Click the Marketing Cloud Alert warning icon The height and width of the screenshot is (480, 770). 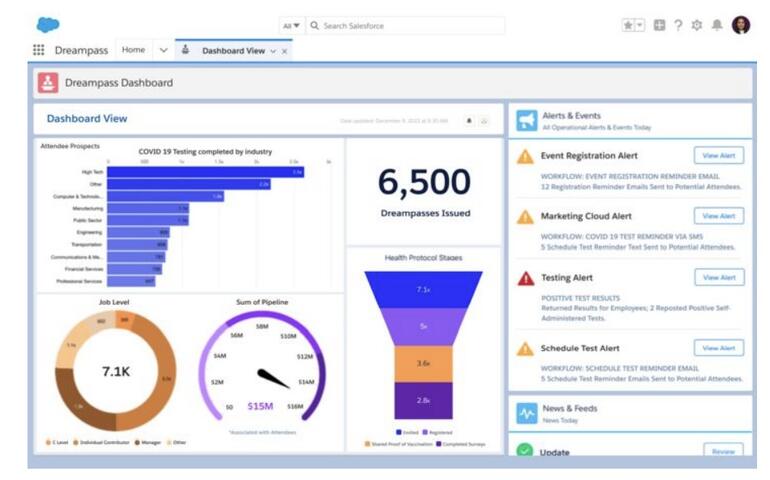525,217
